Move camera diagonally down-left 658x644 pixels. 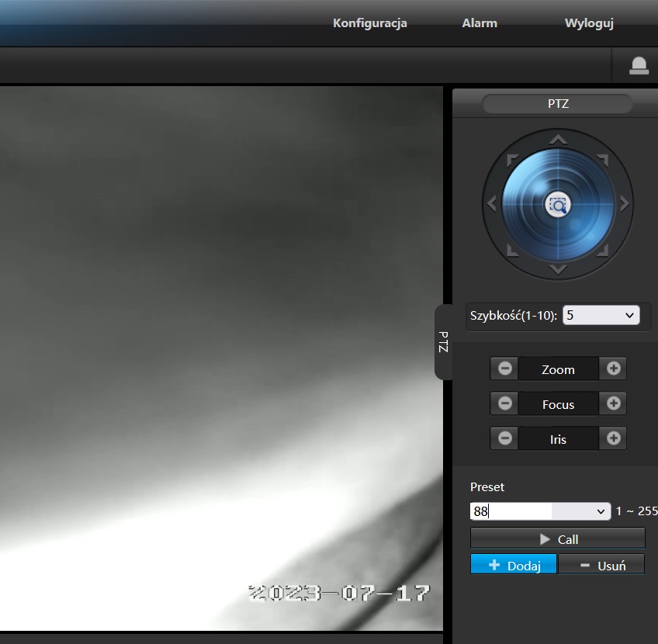click(512, 250)
